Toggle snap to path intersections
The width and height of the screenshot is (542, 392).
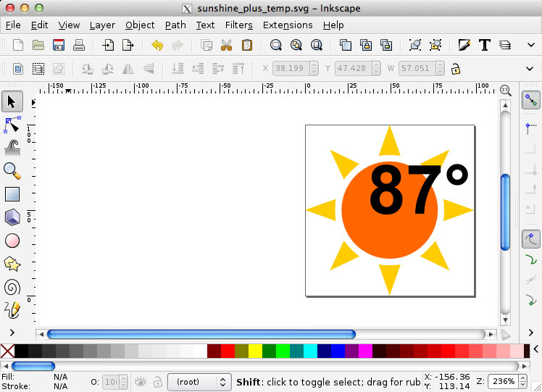coord(531,279)
